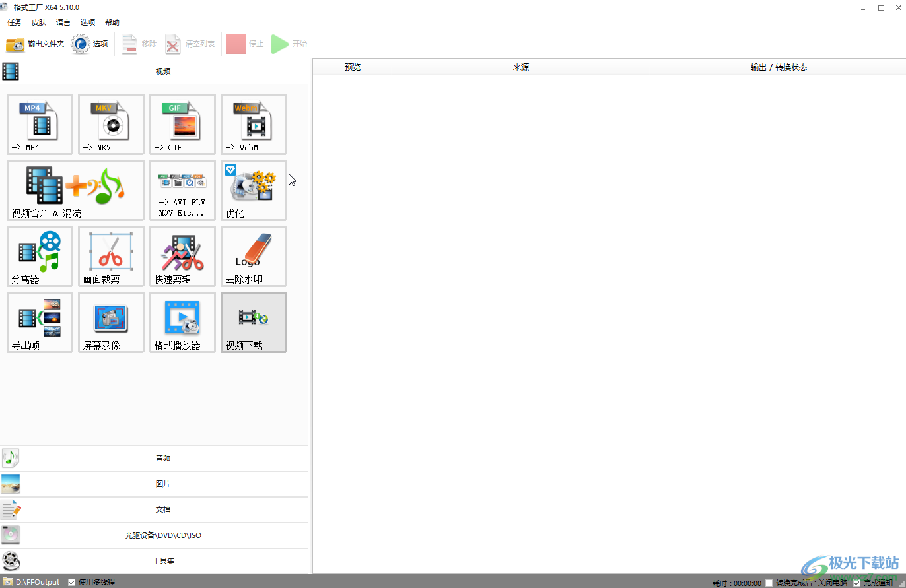Open the MKV conversion tool
This screenshot has width=906, height=588.
click(111, 125)
